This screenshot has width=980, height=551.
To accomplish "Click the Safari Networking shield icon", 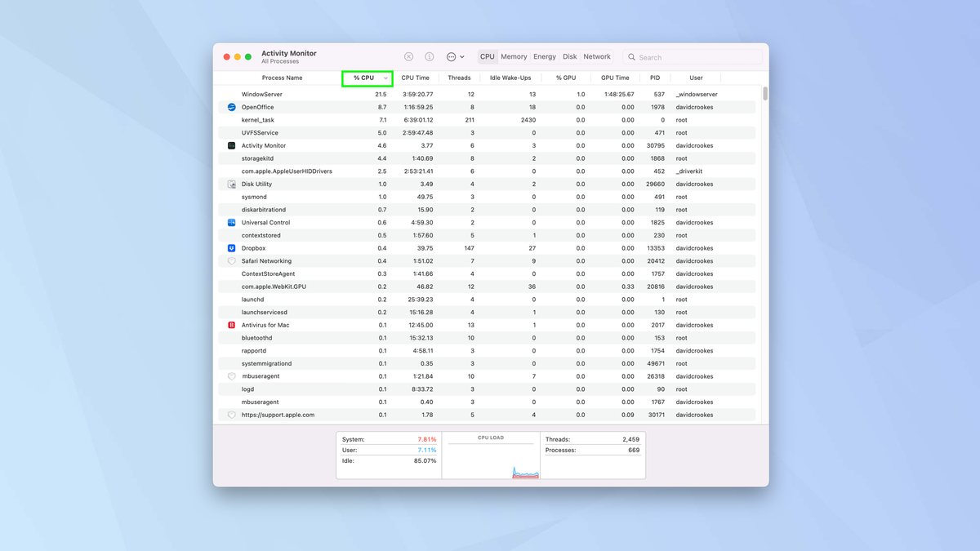I will click(231, 260).
